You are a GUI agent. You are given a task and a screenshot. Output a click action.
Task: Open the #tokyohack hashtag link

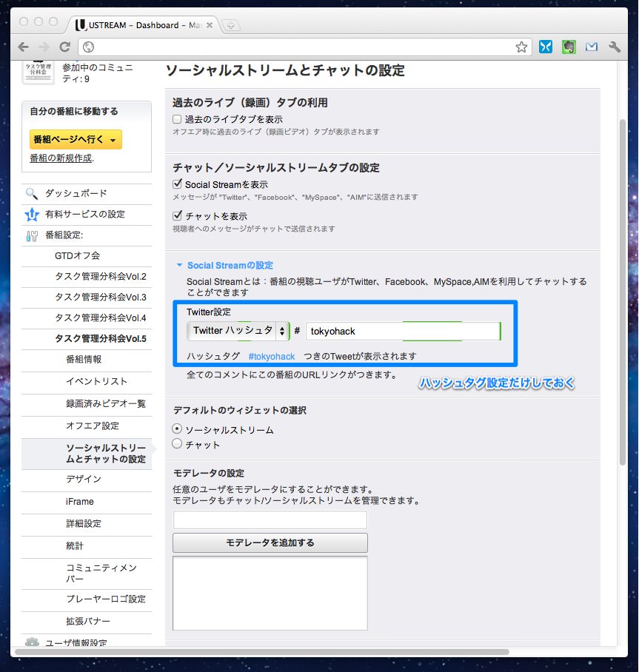pos(272,356)
